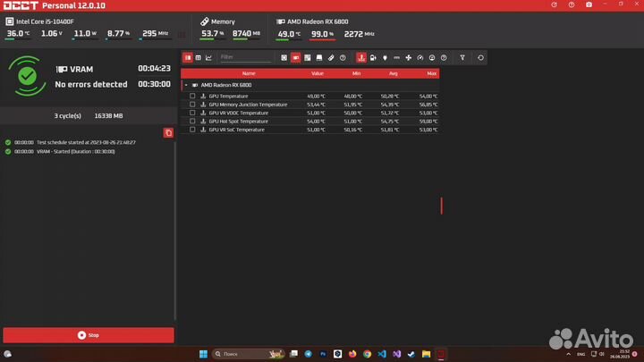Image resolution: width=644 pixels, height=362 pixels.
Task: Open Visual Studio Code from the taskbar
Action: click(382, 354)
